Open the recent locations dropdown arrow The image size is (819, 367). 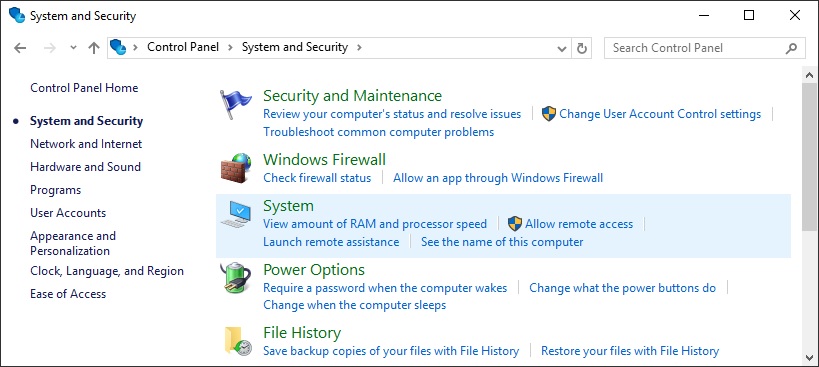[x=73, y=48]
